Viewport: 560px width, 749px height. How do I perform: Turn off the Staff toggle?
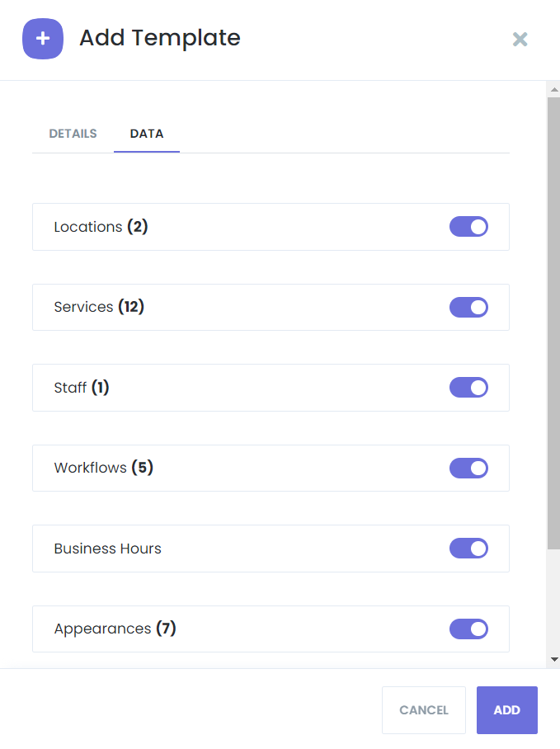(468, 388)
